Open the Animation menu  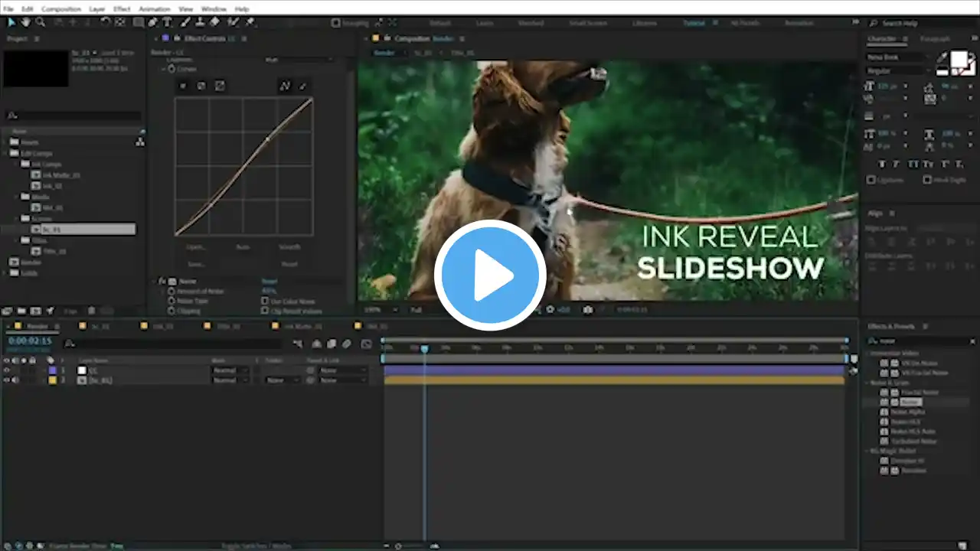click(155, 8)
